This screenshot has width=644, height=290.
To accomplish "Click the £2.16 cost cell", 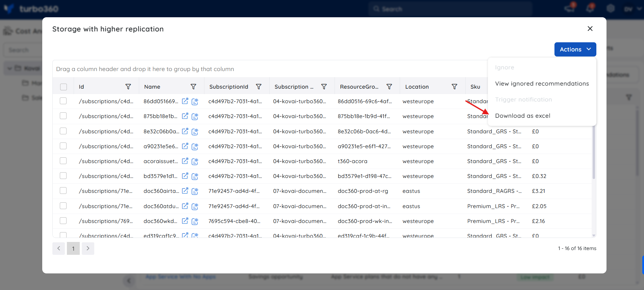I will [538, 221].
